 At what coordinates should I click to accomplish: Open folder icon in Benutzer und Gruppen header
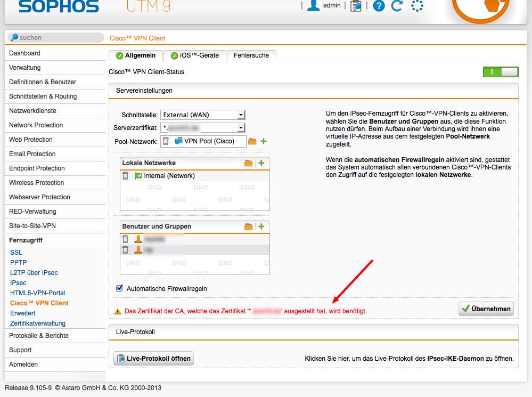tap(248, 226)
